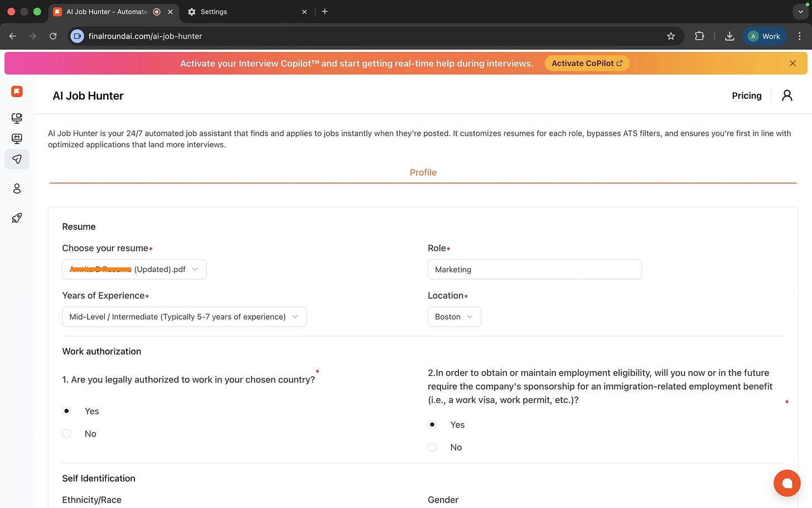Dismiss the Interview Copilot promo banner
The image size is (812, 508).
tap(792, 64)
